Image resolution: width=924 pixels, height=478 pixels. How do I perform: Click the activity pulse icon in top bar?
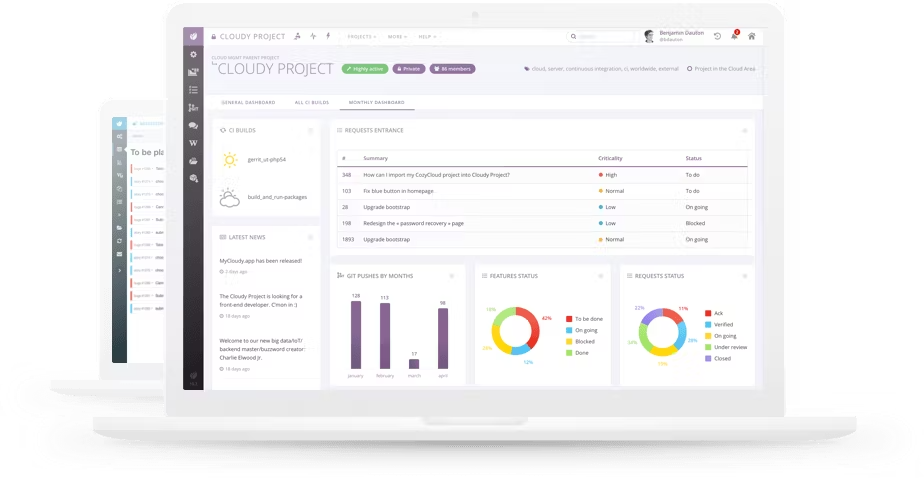click(313, 36)
